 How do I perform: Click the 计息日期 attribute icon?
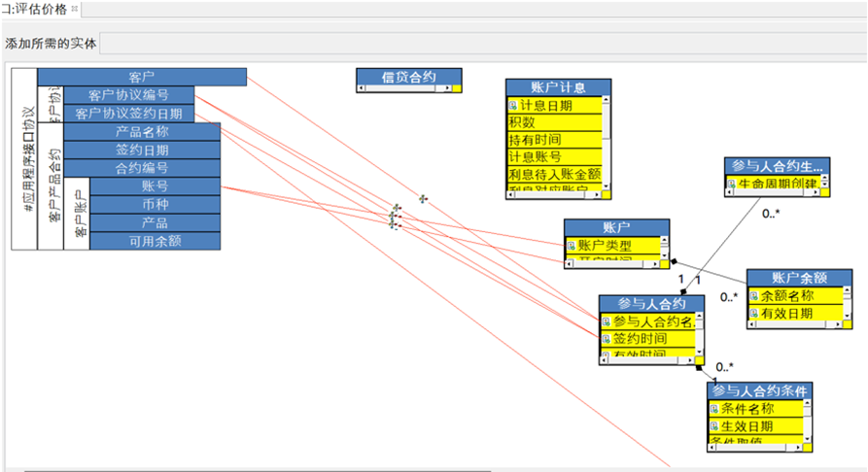(513, 106)
